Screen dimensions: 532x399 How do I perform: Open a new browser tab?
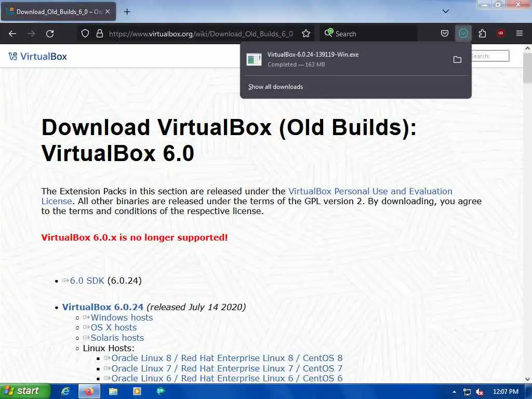[127, 12]
